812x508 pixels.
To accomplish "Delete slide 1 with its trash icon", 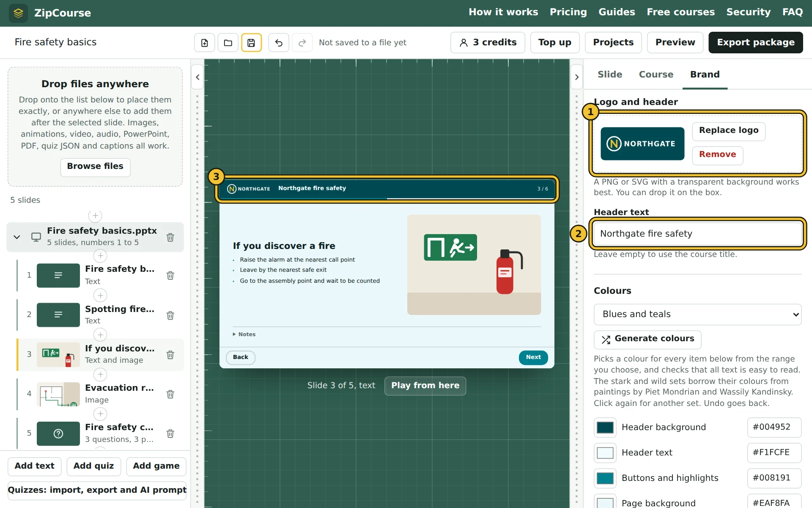I will click(x=170, y=276).
